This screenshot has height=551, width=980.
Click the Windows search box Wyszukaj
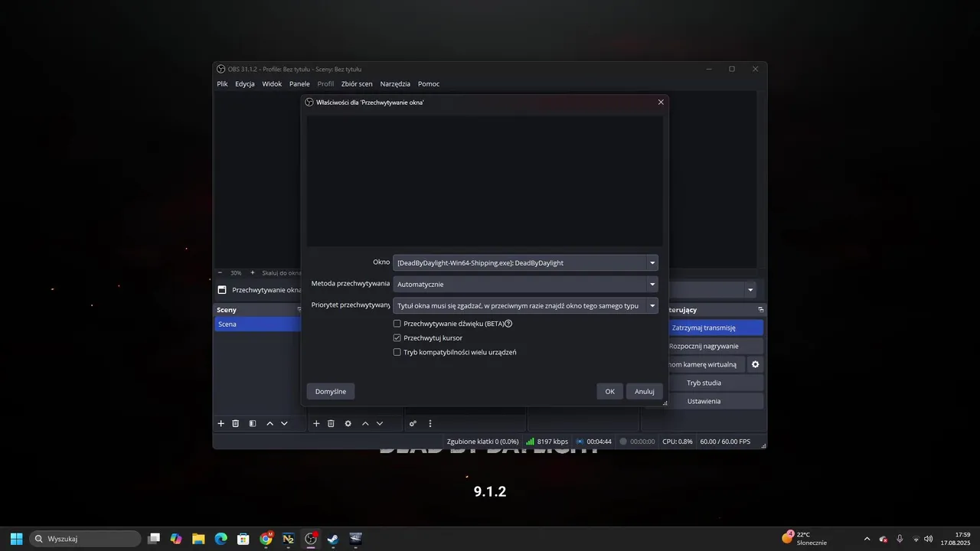coord(85,539)
